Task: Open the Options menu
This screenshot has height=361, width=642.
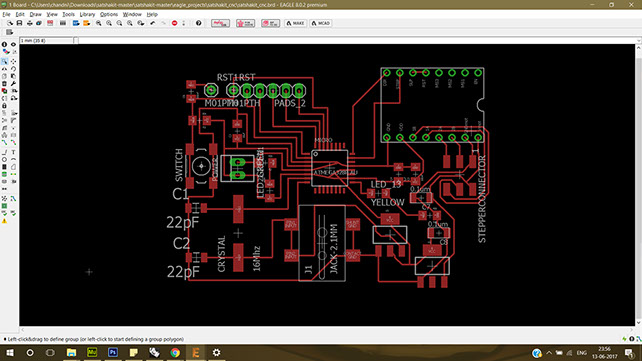Action: tap(109, 14)
